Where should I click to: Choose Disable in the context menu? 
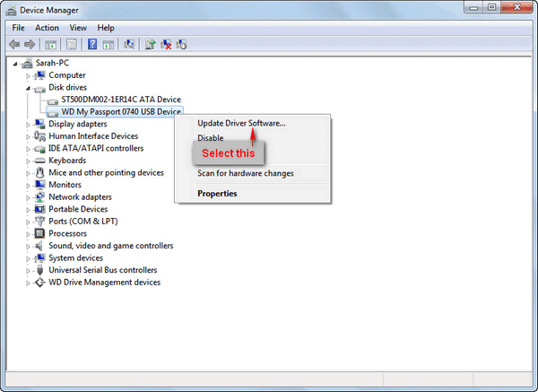point(211,138)
